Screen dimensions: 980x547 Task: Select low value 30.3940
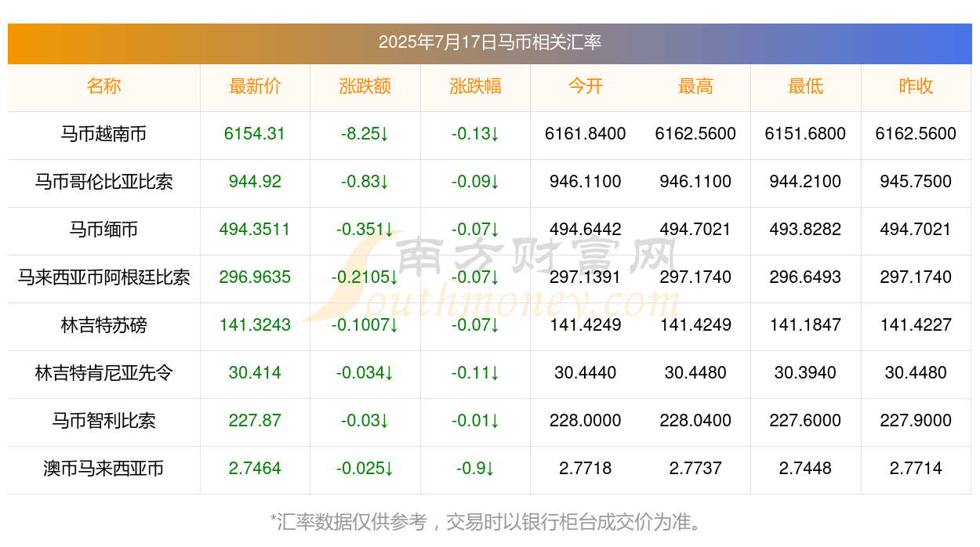click(x=805, y=373)
